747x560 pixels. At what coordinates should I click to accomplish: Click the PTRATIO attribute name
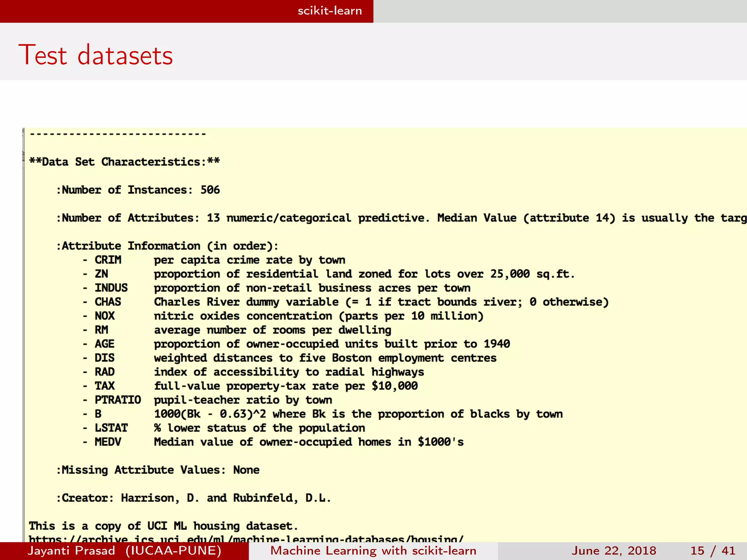pyautogui.click(x=117, y=400)
